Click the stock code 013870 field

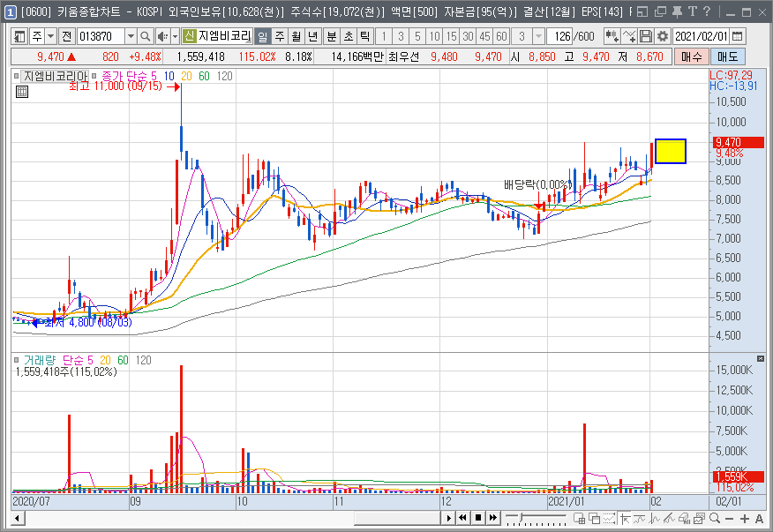[x=101, y=36]
